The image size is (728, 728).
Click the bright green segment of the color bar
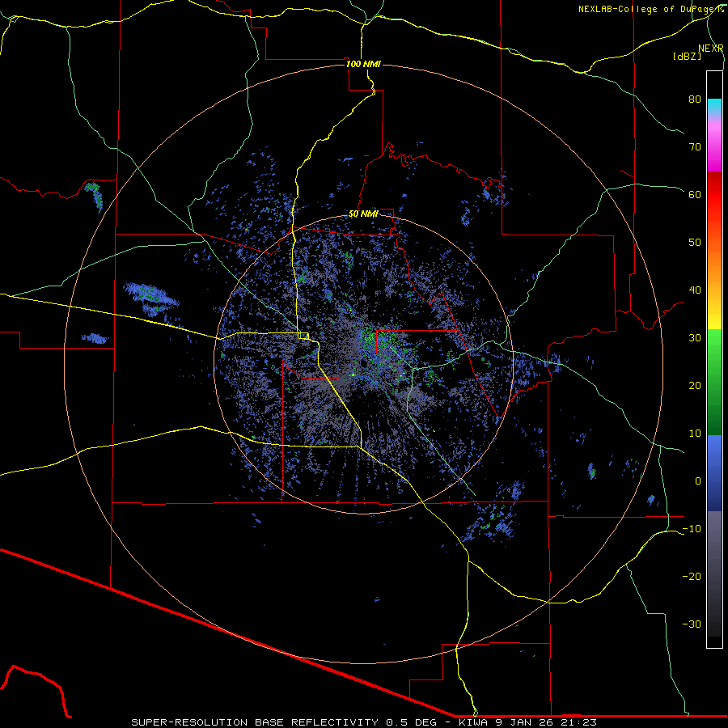(714, 348)
